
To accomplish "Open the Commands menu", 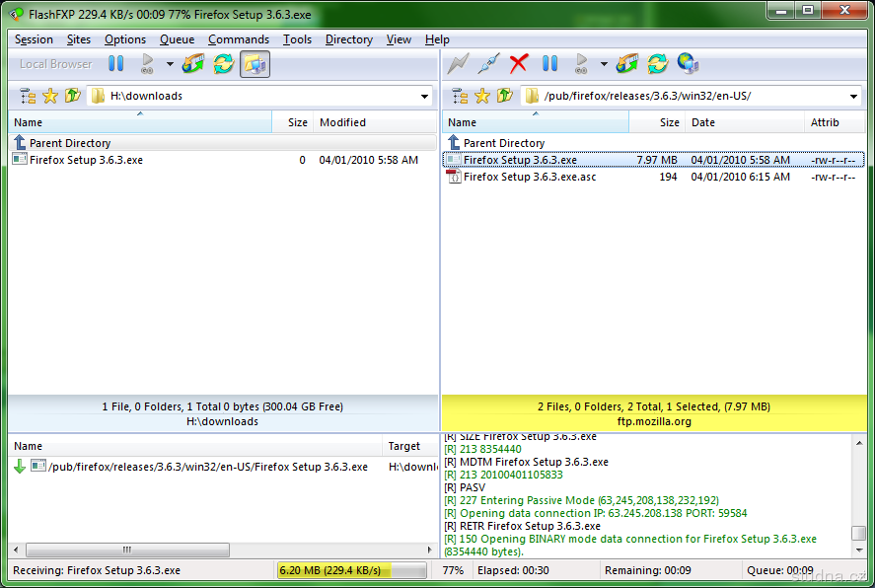I will pyautogui.click(x=238, y=39).
